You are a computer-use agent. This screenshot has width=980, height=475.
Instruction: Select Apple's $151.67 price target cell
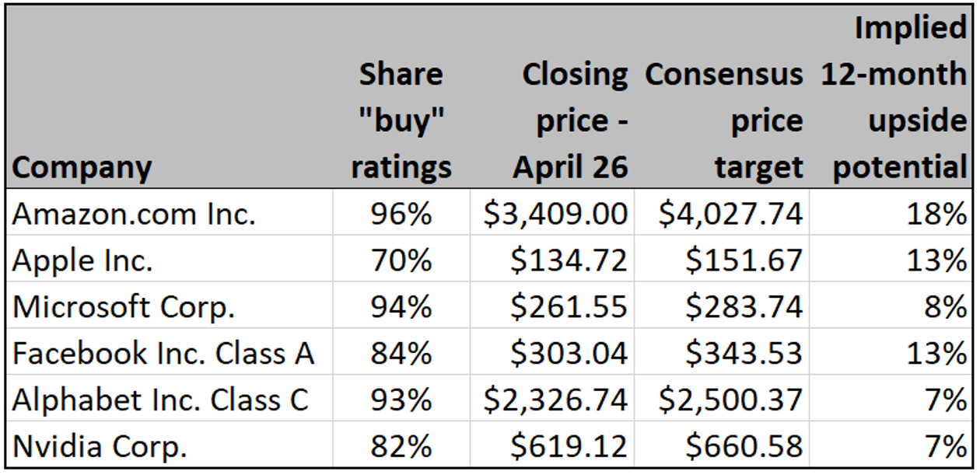744,260
